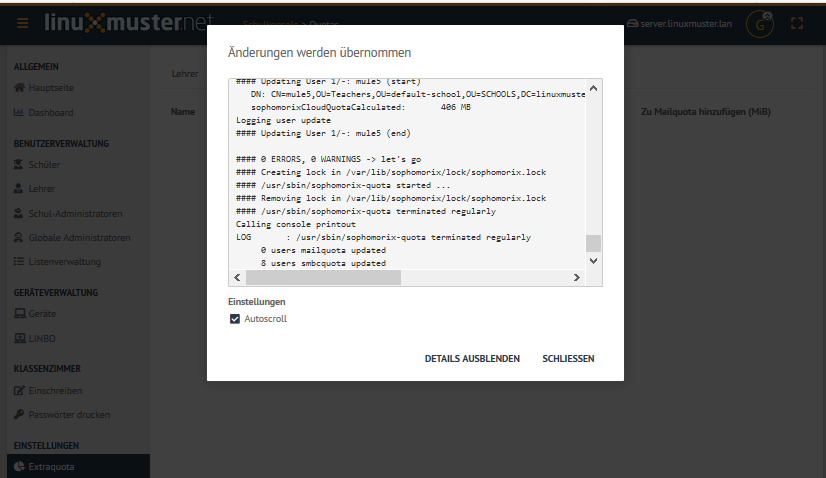Click the Passwörter drucken key icon

[x=19, y=414]
